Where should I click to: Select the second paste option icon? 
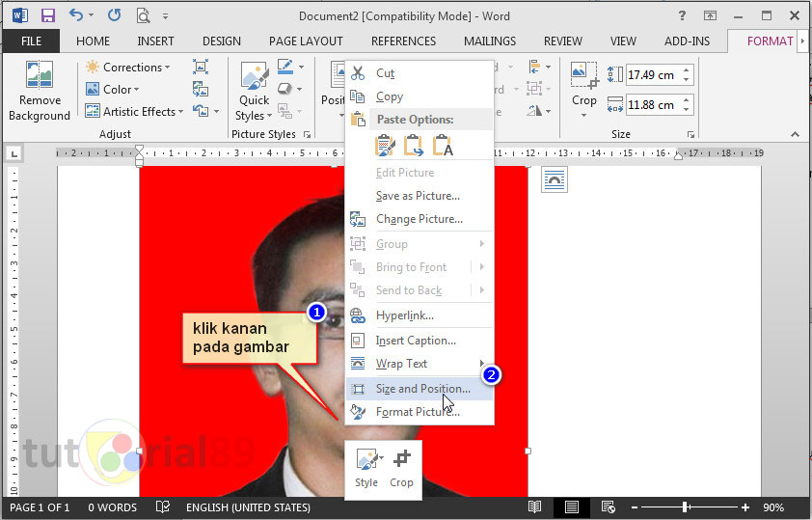414,146
